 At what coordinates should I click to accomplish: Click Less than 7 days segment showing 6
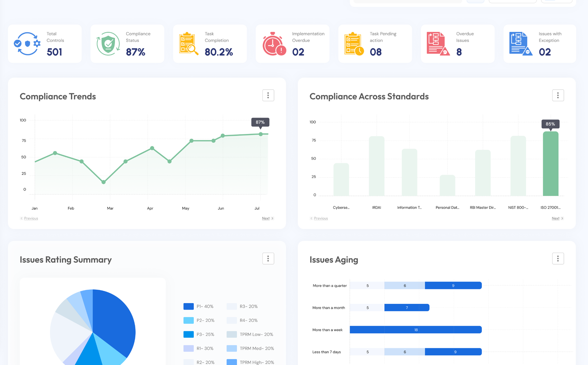(405, 352)
